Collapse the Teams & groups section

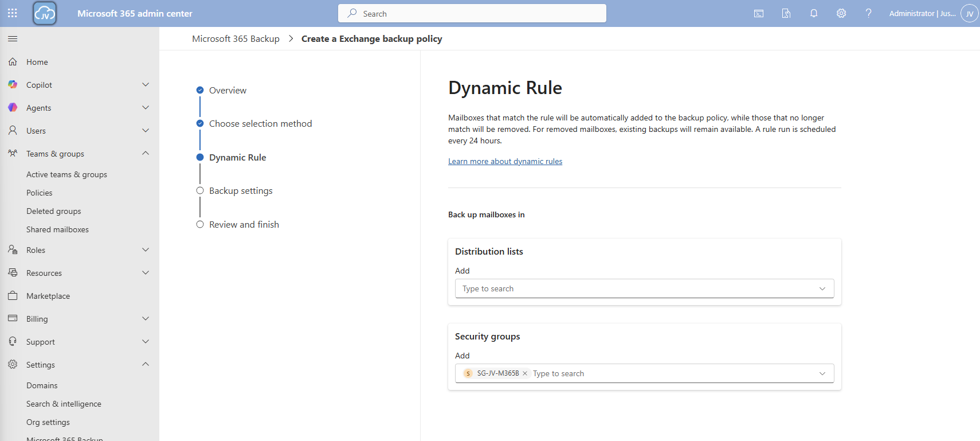pos(146,154)
